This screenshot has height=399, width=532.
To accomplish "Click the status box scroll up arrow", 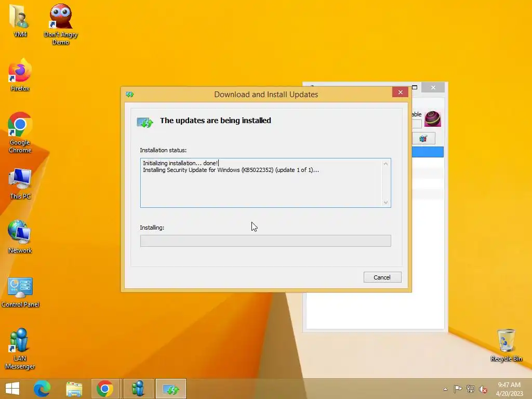I will [x=385, y=164].
